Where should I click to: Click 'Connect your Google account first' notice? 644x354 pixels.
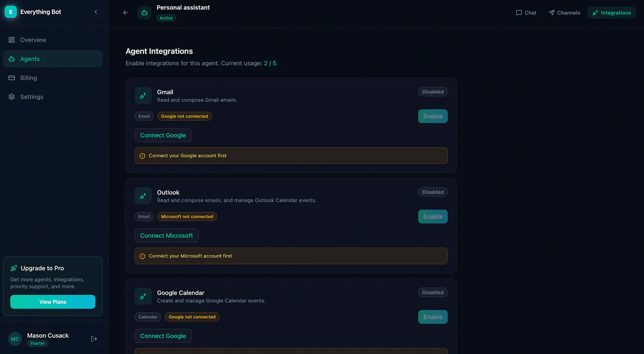click(x=291, y=155)
